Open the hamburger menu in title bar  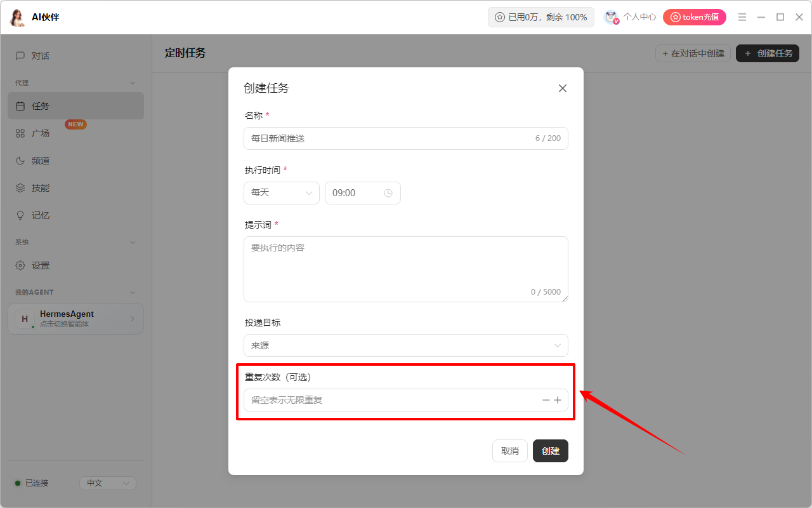click(x=742, y=17)
